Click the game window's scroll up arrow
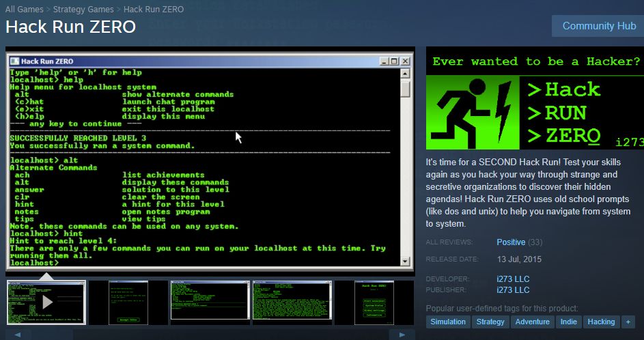Image resolution: width=644 pixels, height=340 pixels. (x=405, y=74)
